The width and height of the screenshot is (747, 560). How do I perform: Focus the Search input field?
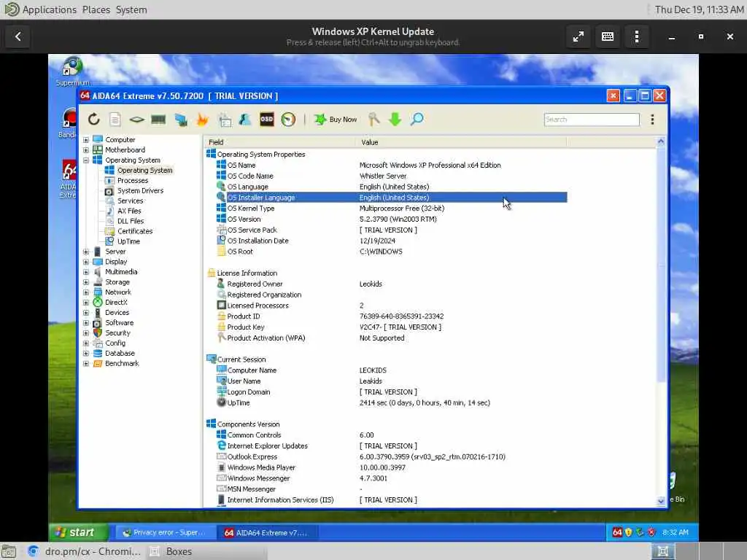click(x=592, y=119)
